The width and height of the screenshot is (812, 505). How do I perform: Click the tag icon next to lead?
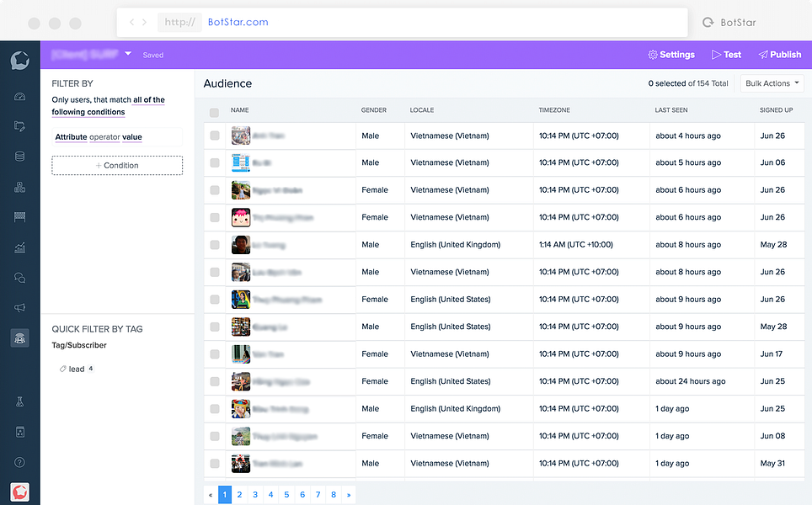pos(62,369)
